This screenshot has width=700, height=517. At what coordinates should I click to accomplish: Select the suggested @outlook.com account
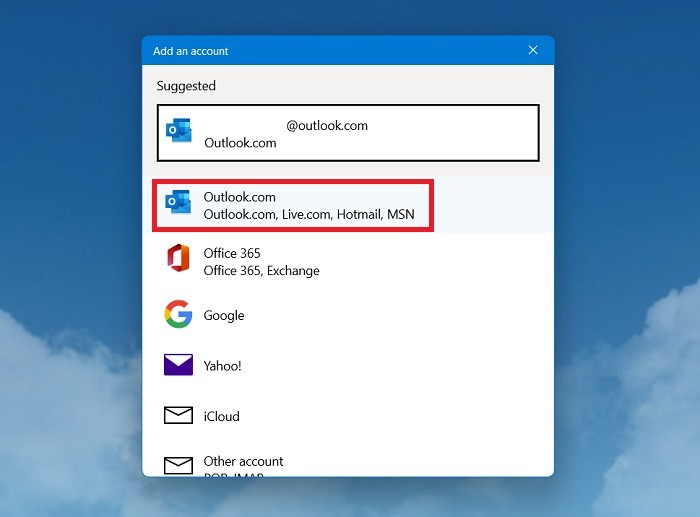pos(348,133)
